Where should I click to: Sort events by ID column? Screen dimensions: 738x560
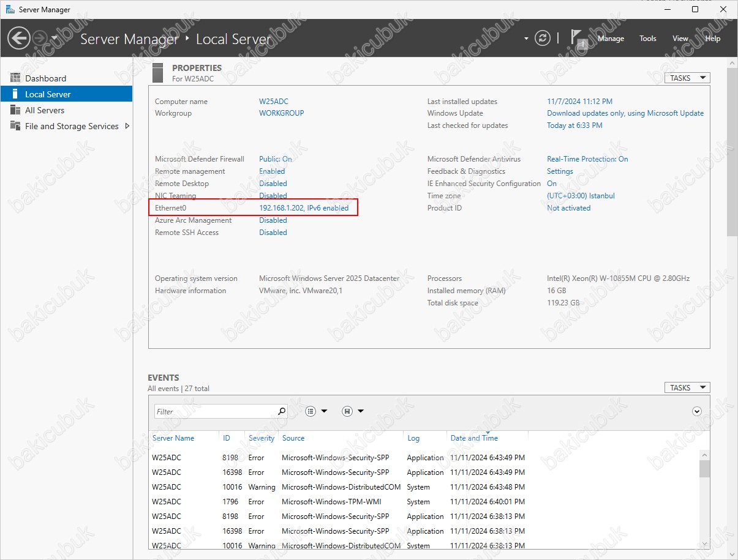(x=227, y=438)
